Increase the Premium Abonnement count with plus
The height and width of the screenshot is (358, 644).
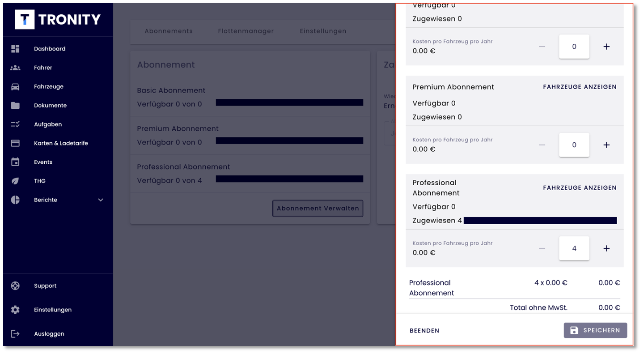point(606,145)
